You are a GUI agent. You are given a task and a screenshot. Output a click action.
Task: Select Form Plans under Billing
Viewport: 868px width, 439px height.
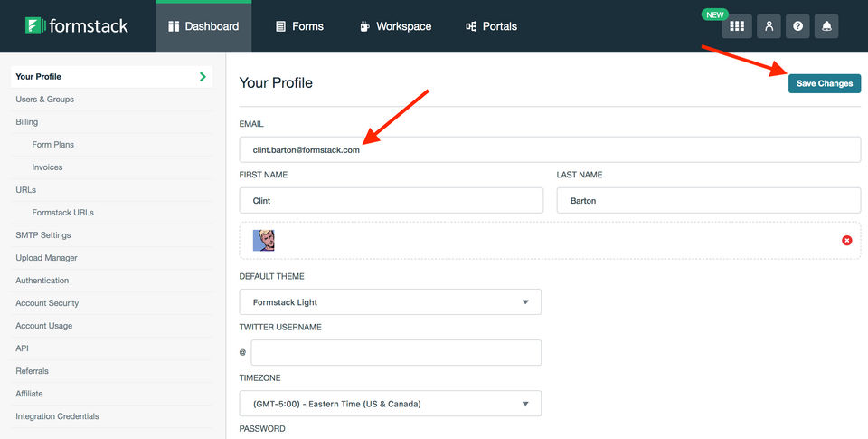(x=53, y=145)
